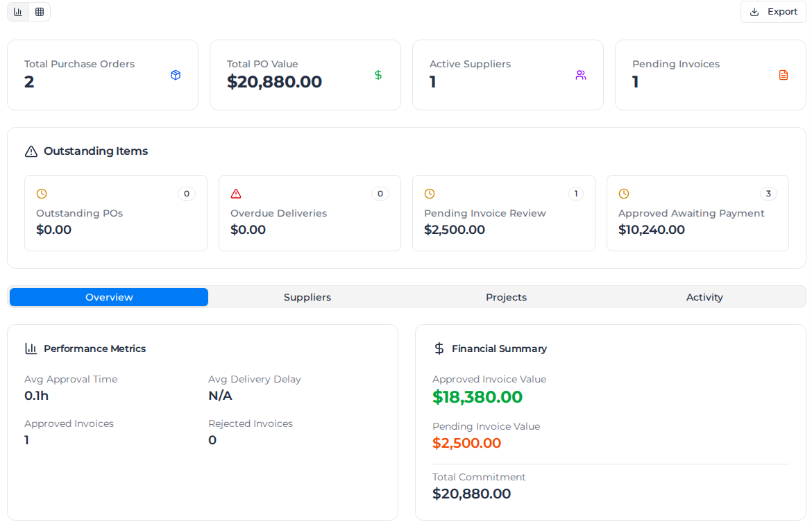Image resolution: width=812 pixels, height=529 pixels.
Task: Click the green dollar icon in Total PO Value
Action: (x=378, y=75)
